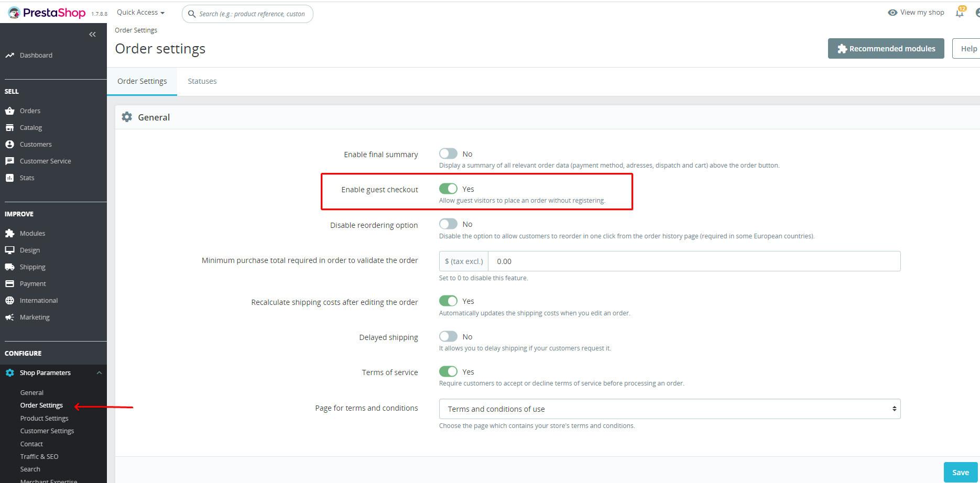
Task: Click the Design monitor icon
Action: 9,250
